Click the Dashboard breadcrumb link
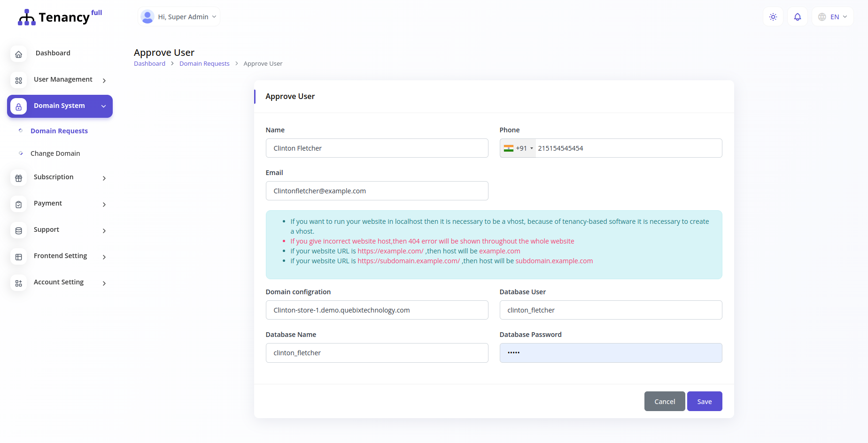Screen dimensions: 868x443 149,63
